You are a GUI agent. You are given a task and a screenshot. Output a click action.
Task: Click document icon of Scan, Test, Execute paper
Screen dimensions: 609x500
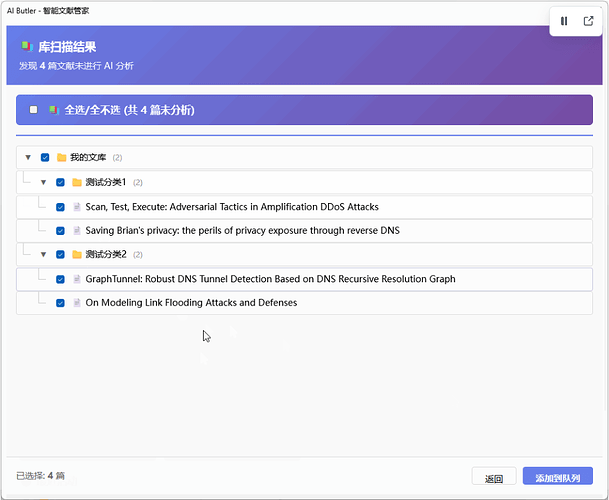(x=77, y=207)
